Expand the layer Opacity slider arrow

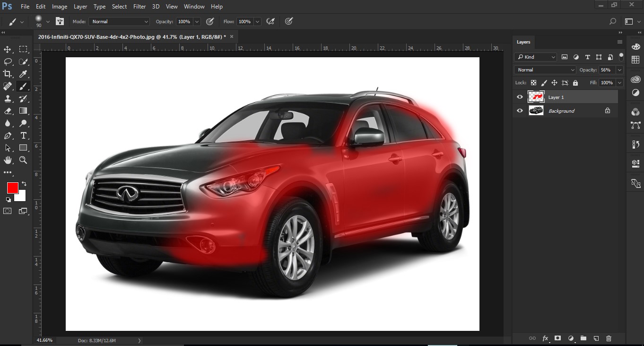click(x=619, y=70)
